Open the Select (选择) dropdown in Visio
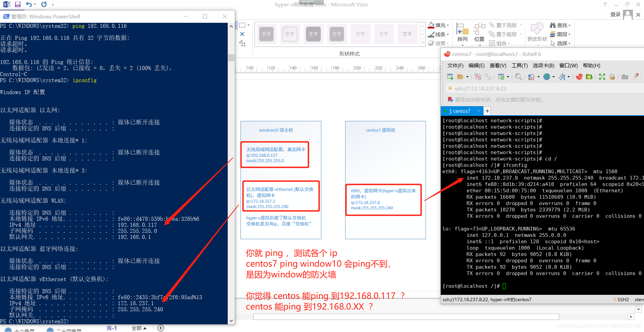The height and width of the screenshot is (332, 644). tap(560, 43)
